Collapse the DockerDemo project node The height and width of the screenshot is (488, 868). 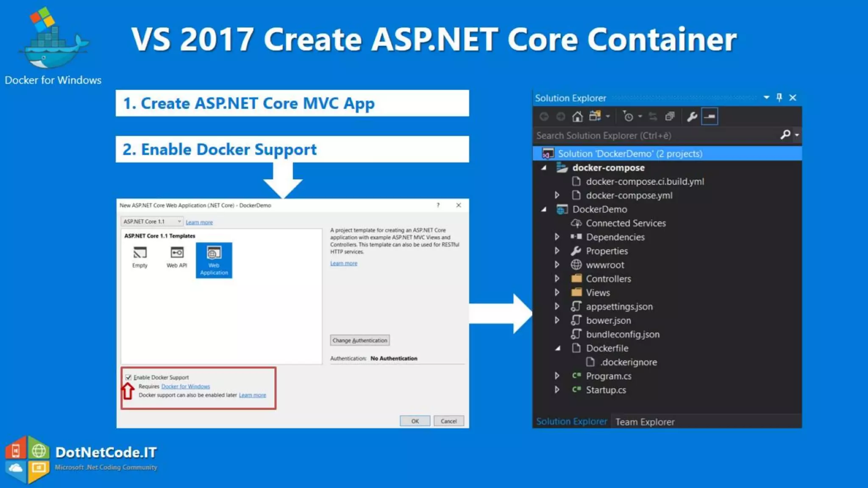(x=544, y=210)
